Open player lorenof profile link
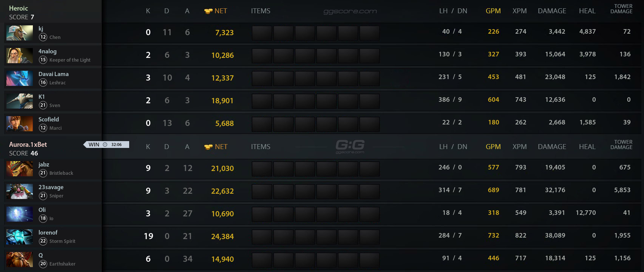 point(48,233)
